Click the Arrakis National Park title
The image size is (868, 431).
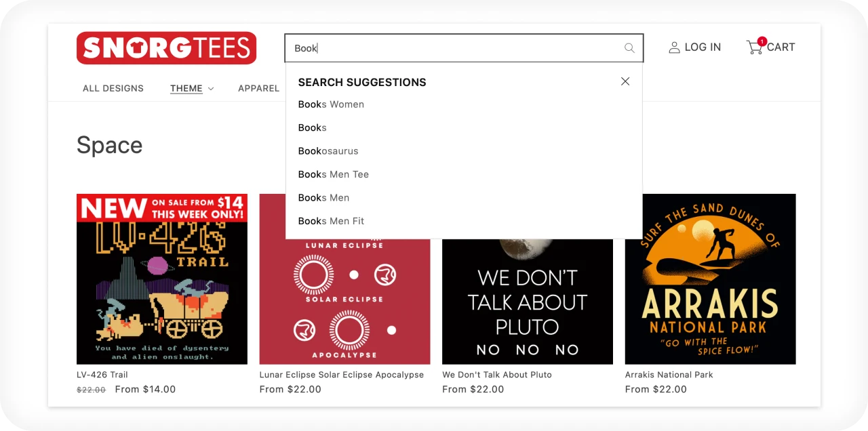(669, 375)
